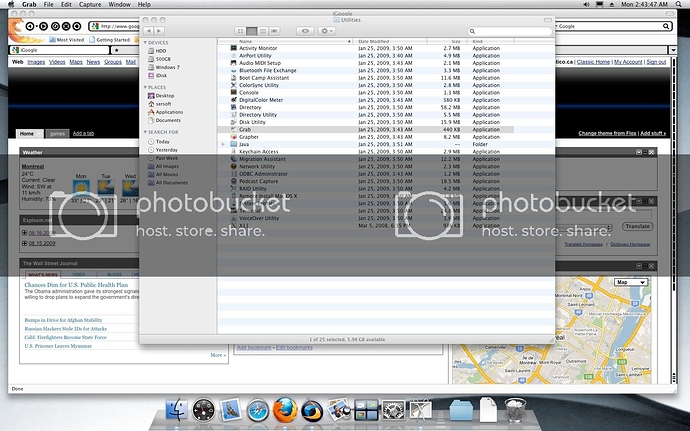The width and height of the screenshot is (690, 431).
Task: Click the Grab scissors icon in the Dock
Action: tap(421, 410)
